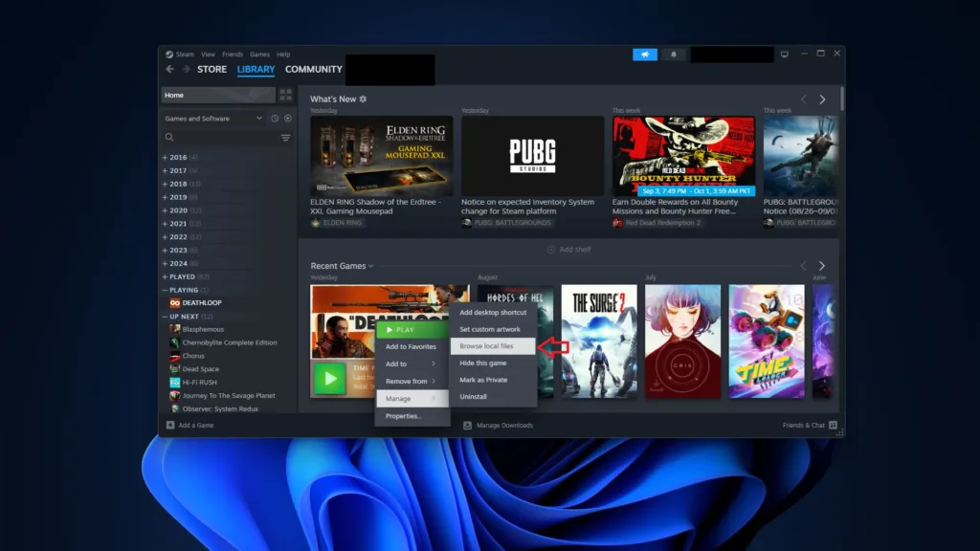Click the library scrollbar on right edge
The image size is (980, 551).
pyautogui.click(x=842, y=99)
